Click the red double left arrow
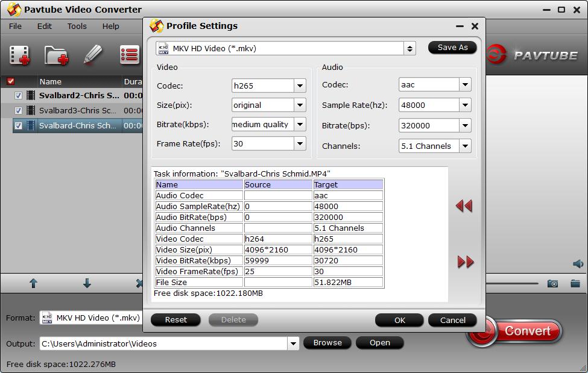The height and width of the screenshot is (373, 588). [464, 206]
